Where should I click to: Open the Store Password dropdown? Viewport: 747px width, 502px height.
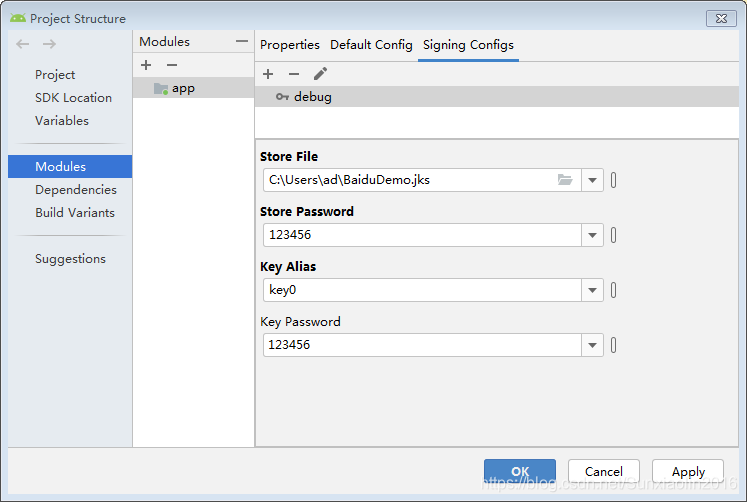tap(592, 235)
